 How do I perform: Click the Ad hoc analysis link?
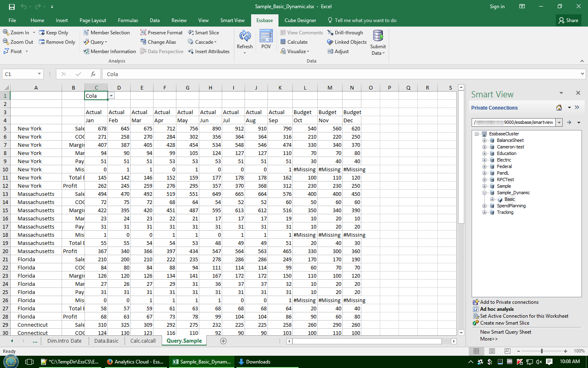[x=497, y=309]
